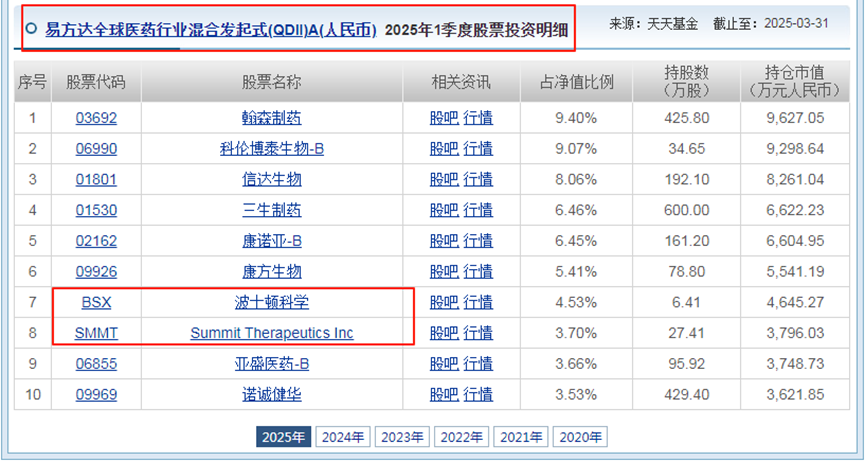Click the 持股数 column header

686,82
